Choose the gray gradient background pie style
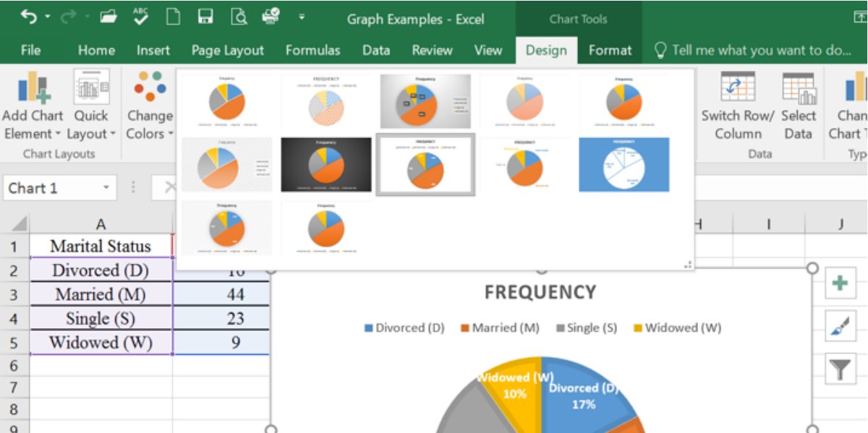868x433 pixels. tap(425, 101)
